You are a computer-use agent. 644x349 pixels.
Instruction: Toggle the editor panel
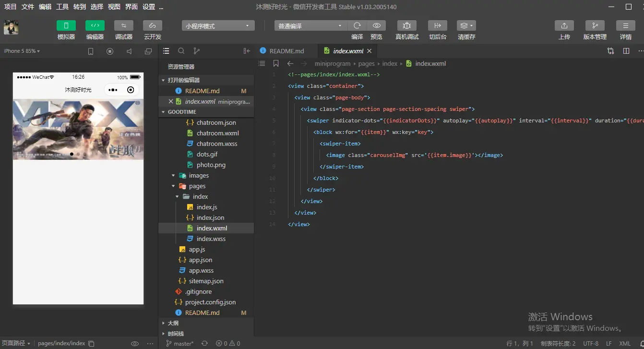tap(95, 25)
